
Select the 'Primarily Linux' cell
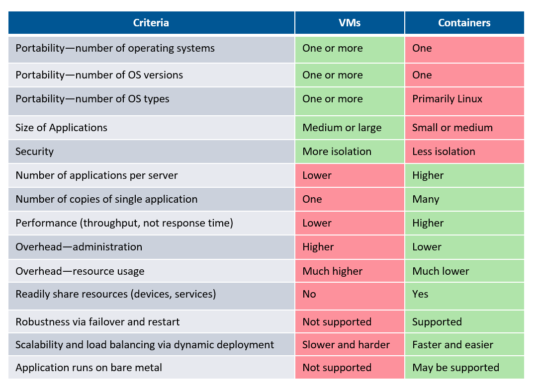click(447, 99)
